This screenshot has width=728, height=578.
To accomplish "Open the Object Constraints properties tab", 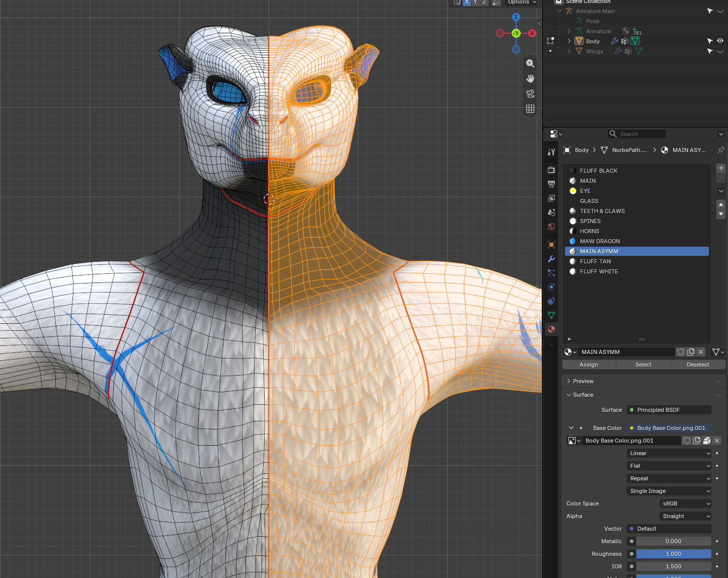I will (x=551, y=301).
